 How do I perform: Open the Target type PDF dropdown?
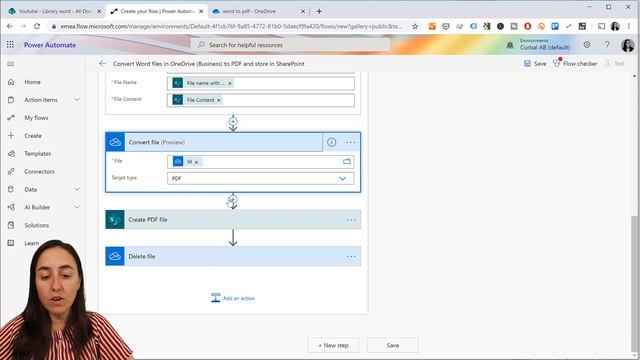click(x=260, y=178)
